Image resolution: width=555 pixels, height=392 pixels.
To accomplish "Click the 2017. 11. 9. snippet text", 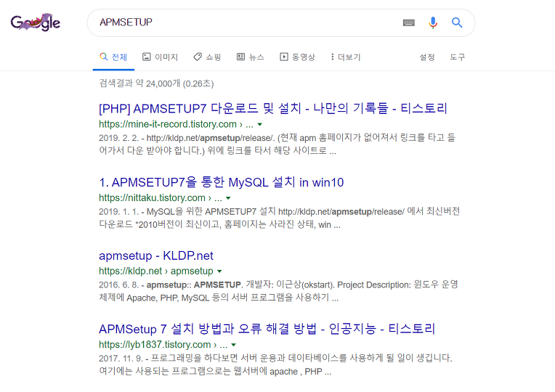I will click(276, 364).
